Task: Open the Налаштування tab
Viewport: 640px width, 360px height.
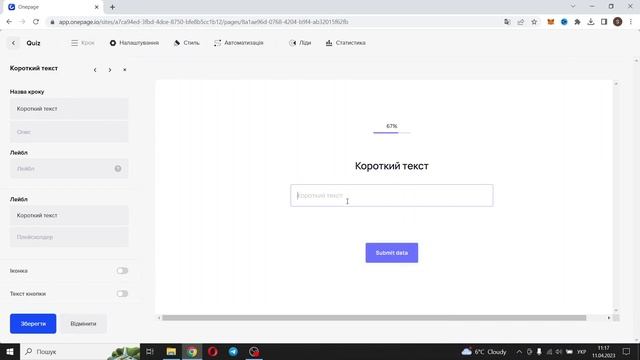Action: point(134,43)
